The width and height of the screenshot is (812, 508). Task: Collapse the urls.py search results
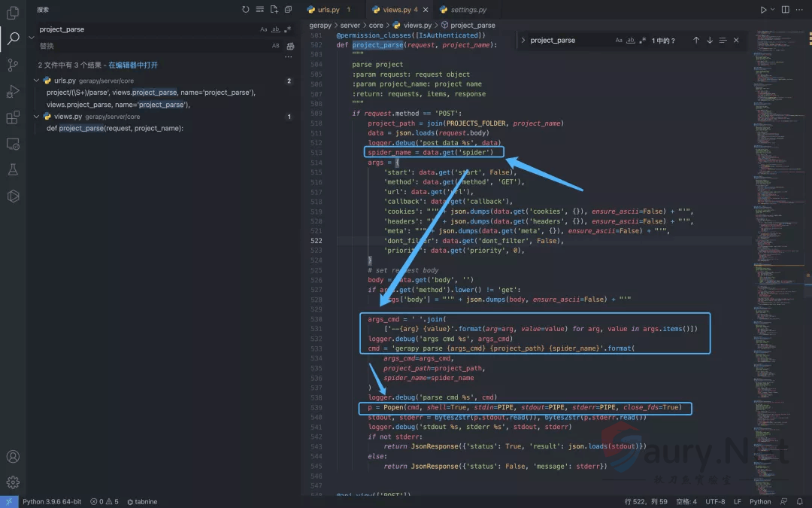[x=36, y=81]
